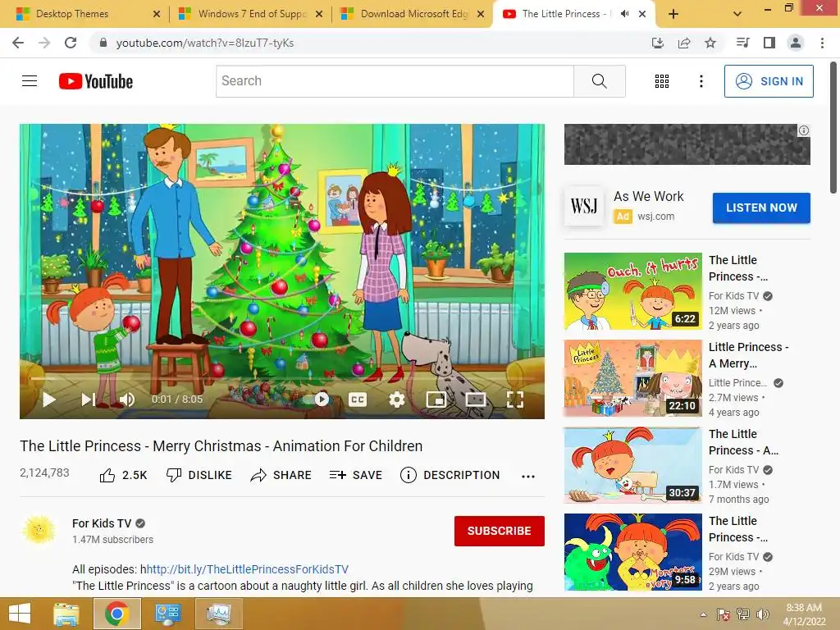Go back to previous page
This screenshot has width=840, height=630.
tap(18, 43)
